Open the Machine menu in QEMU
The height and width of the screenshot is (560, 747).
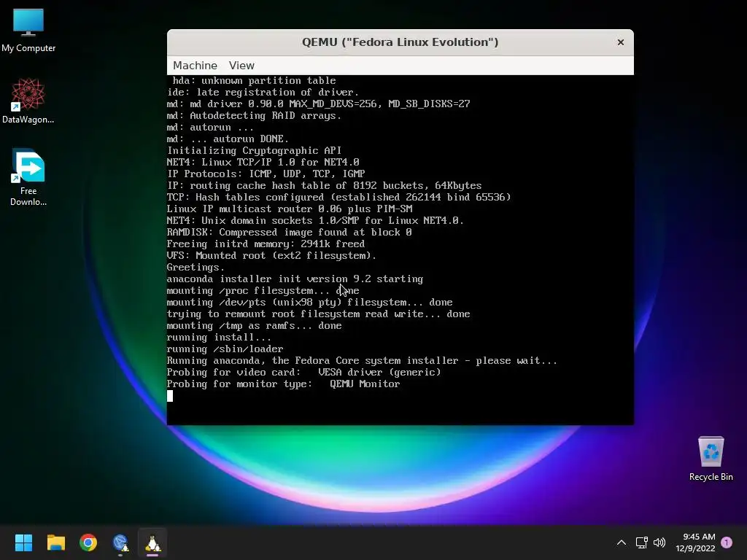(x=195, y=65)
